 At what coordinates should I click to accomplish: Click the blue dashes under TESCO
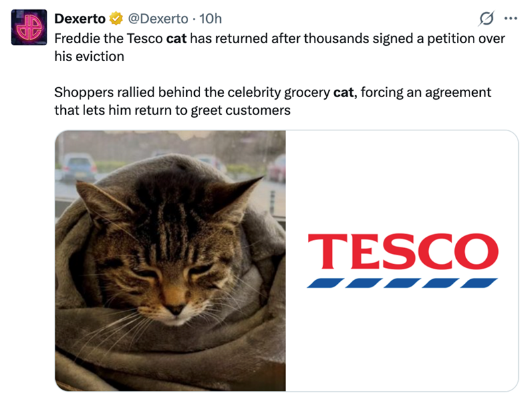(x=402, y=283)
